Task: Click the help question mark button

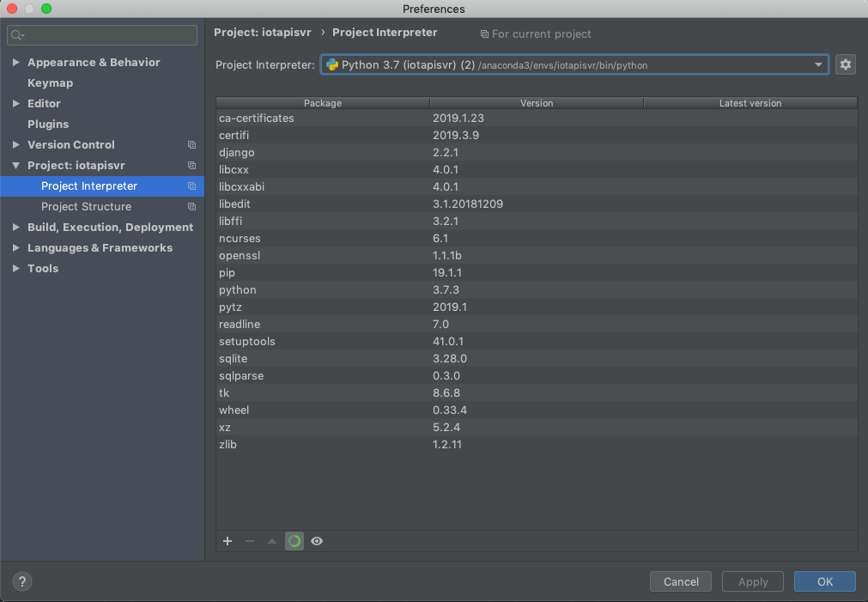Action: (22, 581)
